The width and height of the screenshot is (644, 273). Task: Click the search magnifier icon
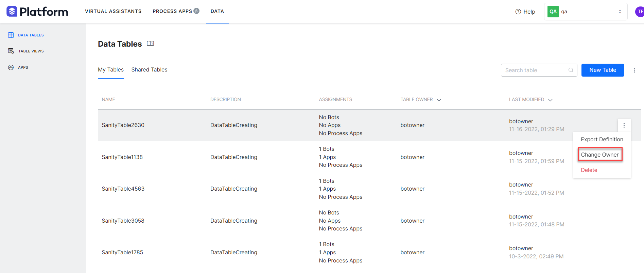click(571, 70)
